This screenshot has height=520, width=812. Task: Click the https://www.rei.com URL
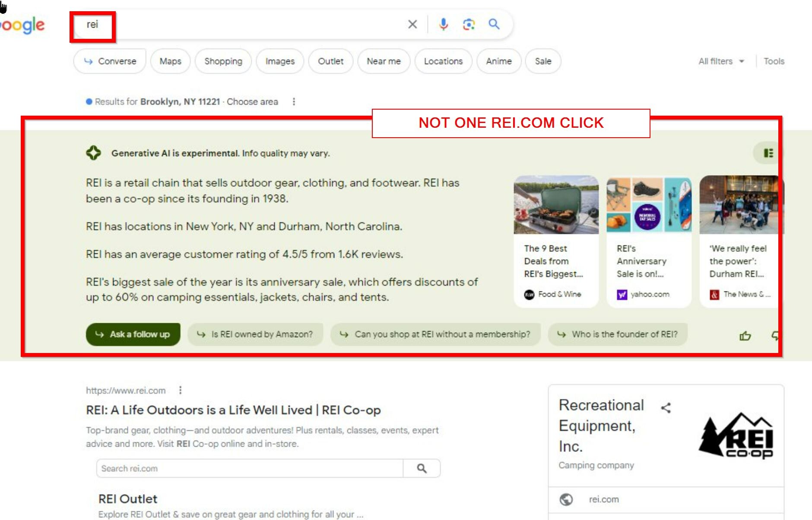click(x=126, y=391)
